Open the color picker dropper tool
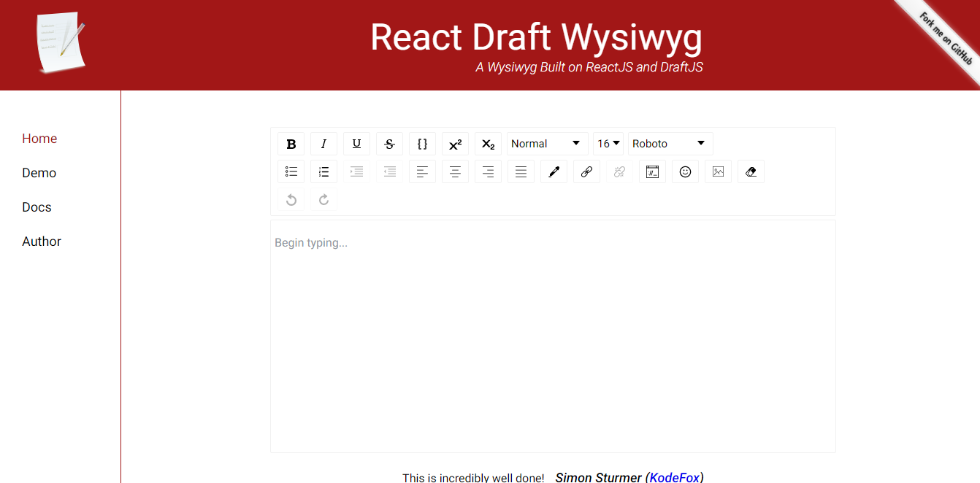This screenshot has width=980, height=483. click(x=554, y=171)
